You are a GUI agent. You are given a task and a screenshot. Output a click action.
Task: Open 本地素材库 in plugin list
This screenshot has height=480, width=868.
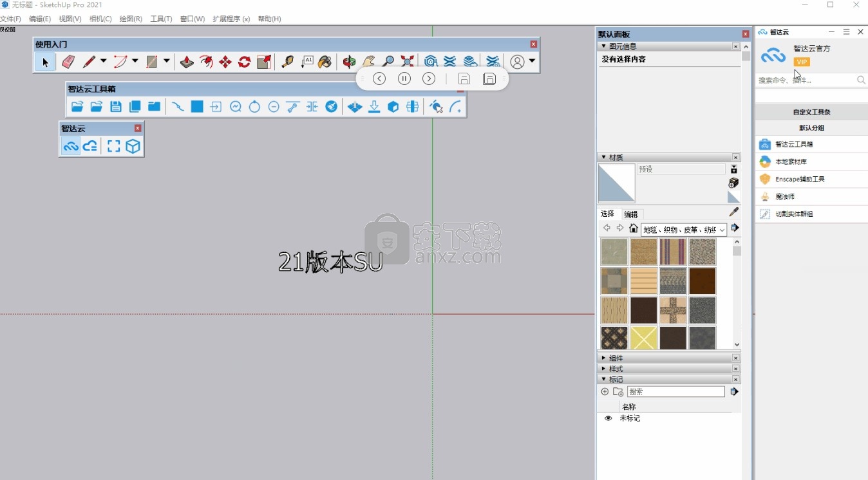point(811,162)
